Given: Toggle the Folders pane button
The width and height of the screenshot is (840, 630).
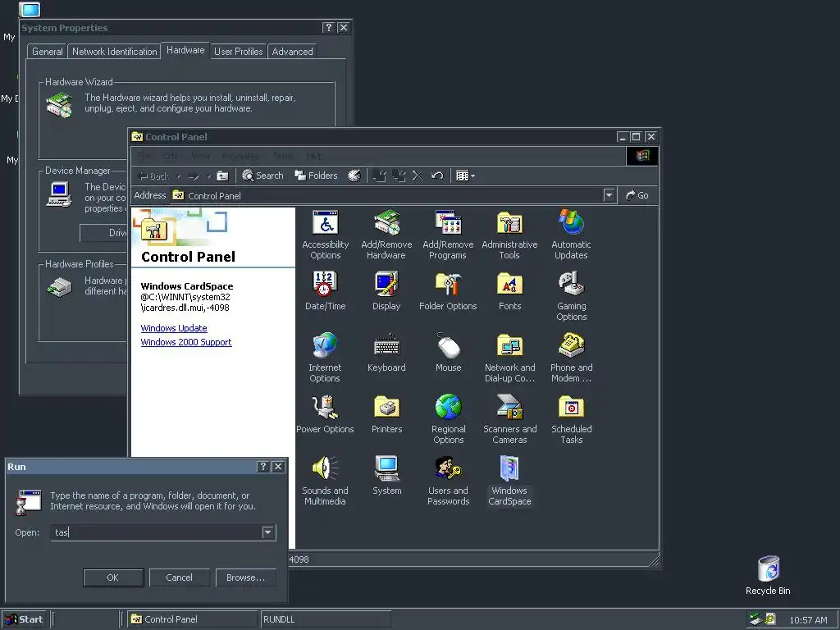Looking at the screenshot, I should (316, 176).
